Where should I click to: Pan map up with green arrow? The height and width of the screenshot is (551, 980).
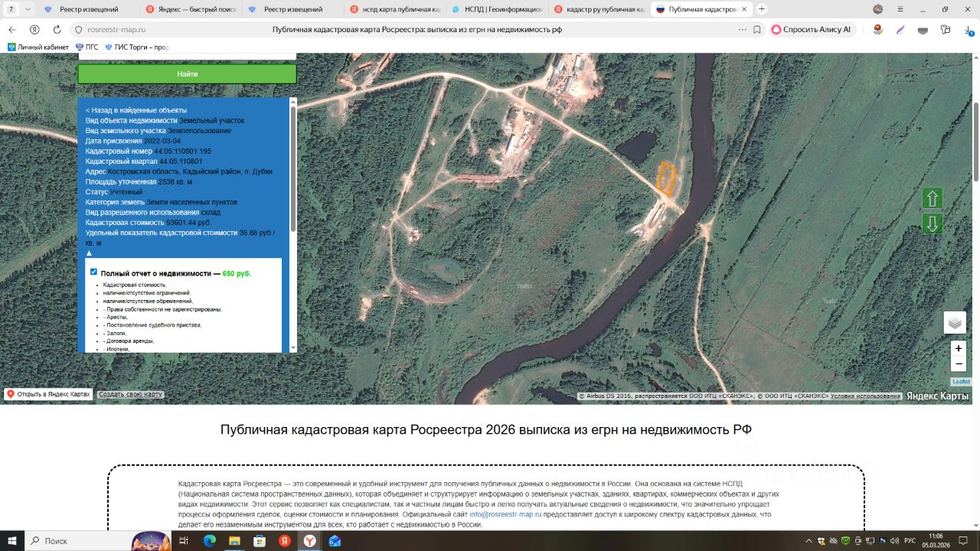[932, 198]
